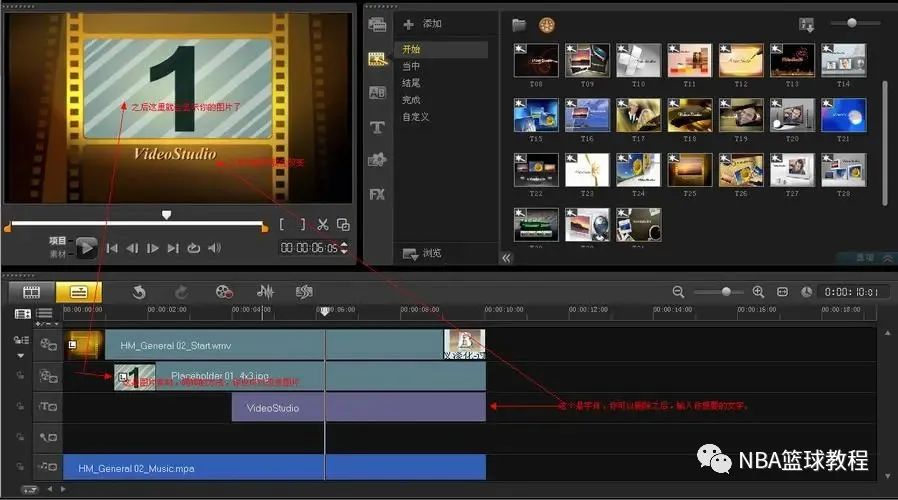898x500 pixels.
Task: Enlarge the preview window
Action: pyautogui.click(x=343, y=225)
